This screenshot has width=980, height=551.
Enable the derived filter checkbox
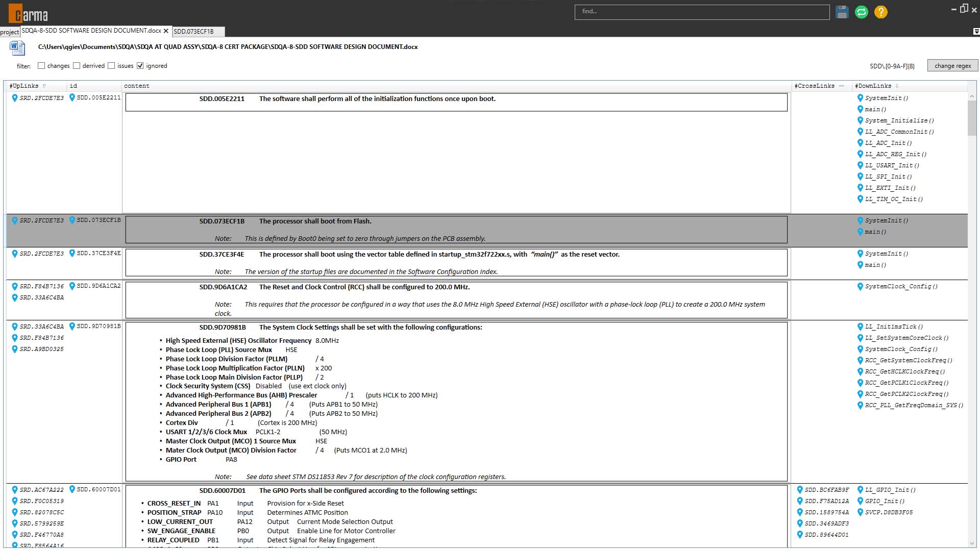77,66
